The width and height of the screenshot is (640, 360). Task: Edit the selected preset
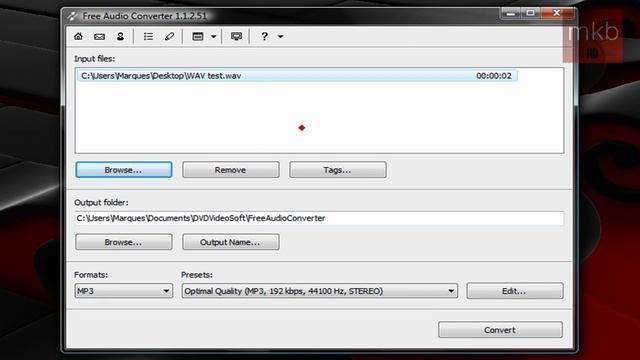click(x=515, y=291)
